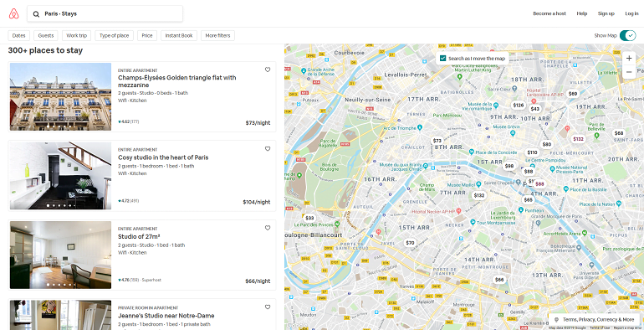Turn off the Show Map toggle

[x=627, y=35]
